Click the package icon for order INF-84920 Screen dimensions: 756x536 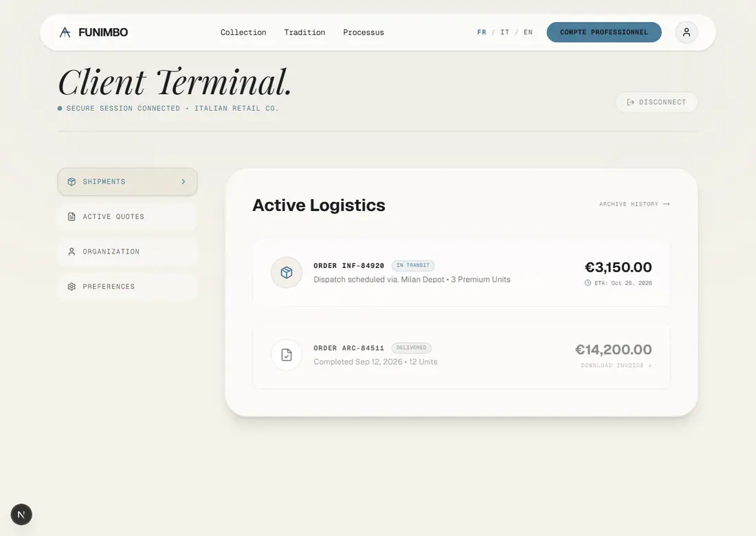(x=287, y=272)
